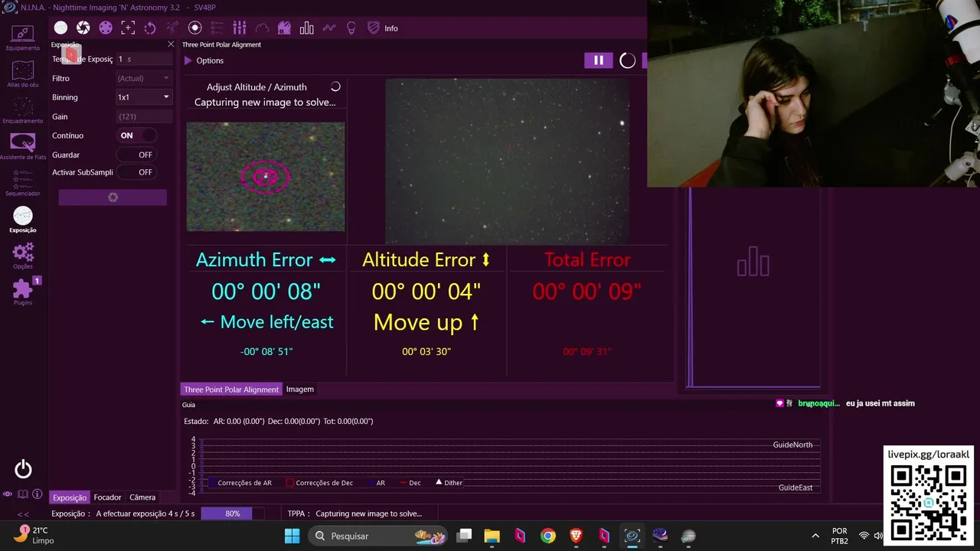Click the focuser bracket-plus toolbar icon
The height and width of the screenshot is (551, 980).
coord(128,28)
